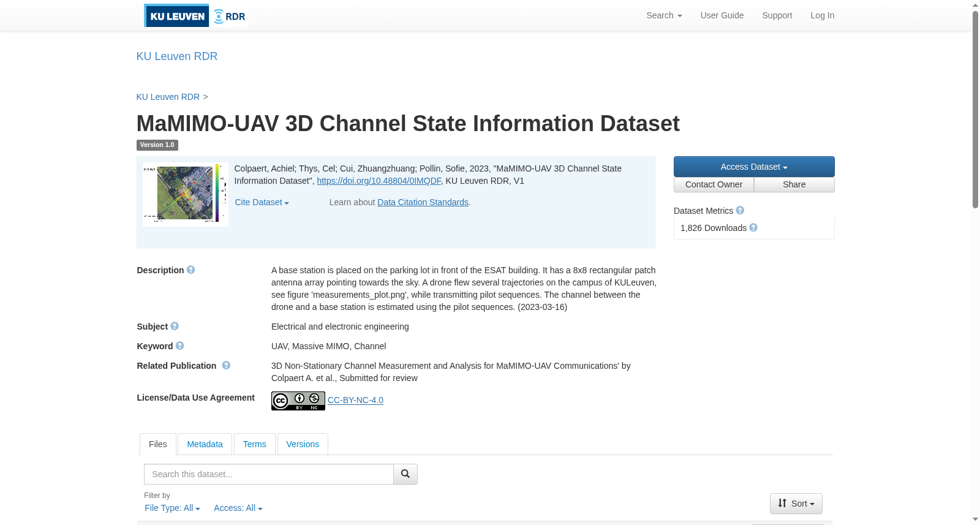Viewport: 980px width, 525px height.
Task: Click the Keyword help question icon
Action: 179,346
